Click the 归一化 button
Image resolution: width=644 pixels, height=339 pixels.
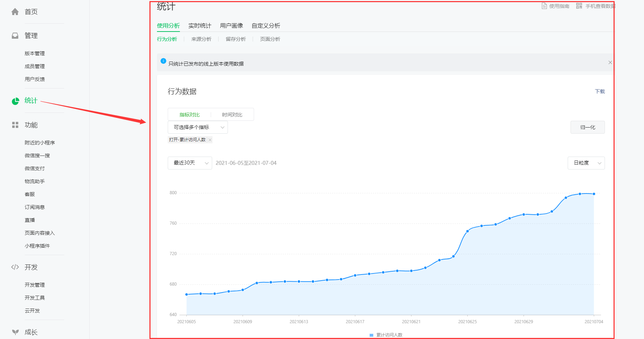[x=588, y=127]
